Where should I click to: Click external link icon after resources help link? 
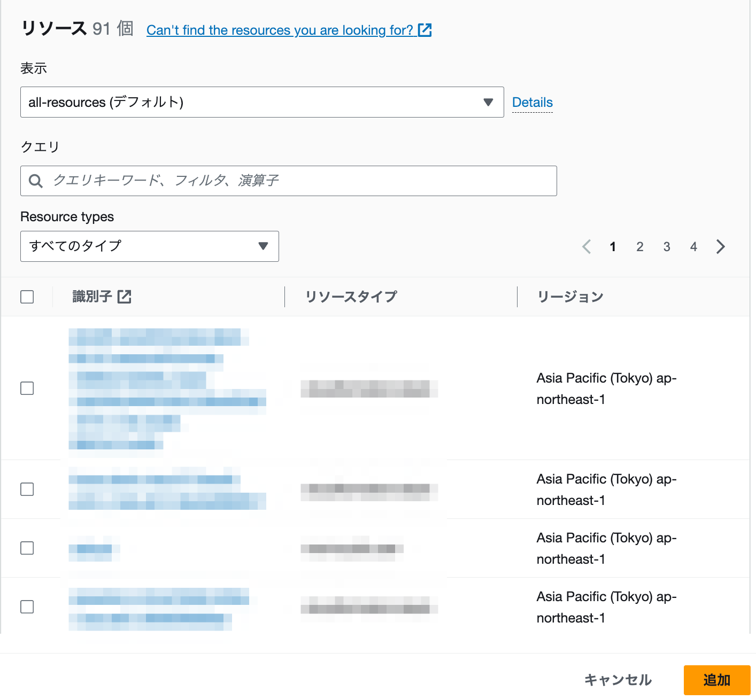[425, 30]
